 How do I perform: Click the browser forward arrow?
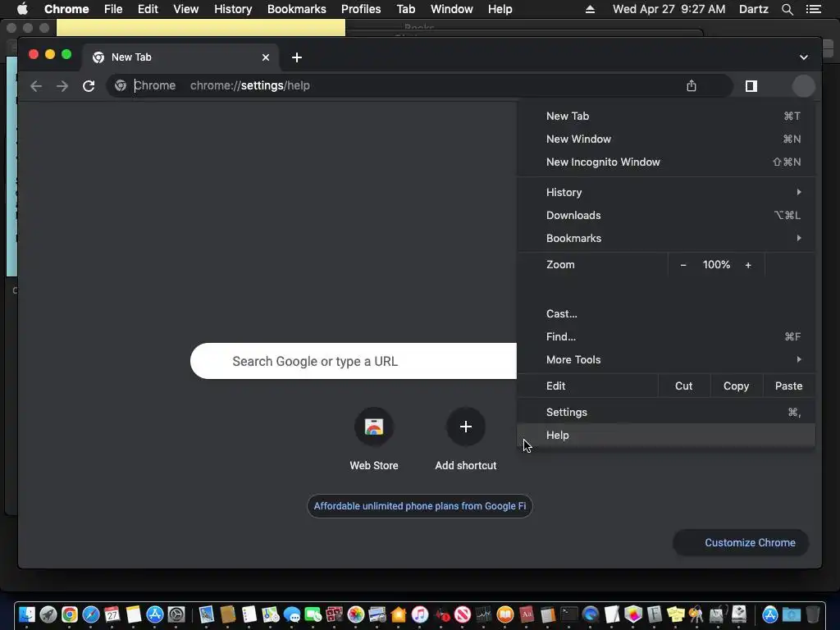[x=62, y=85]
